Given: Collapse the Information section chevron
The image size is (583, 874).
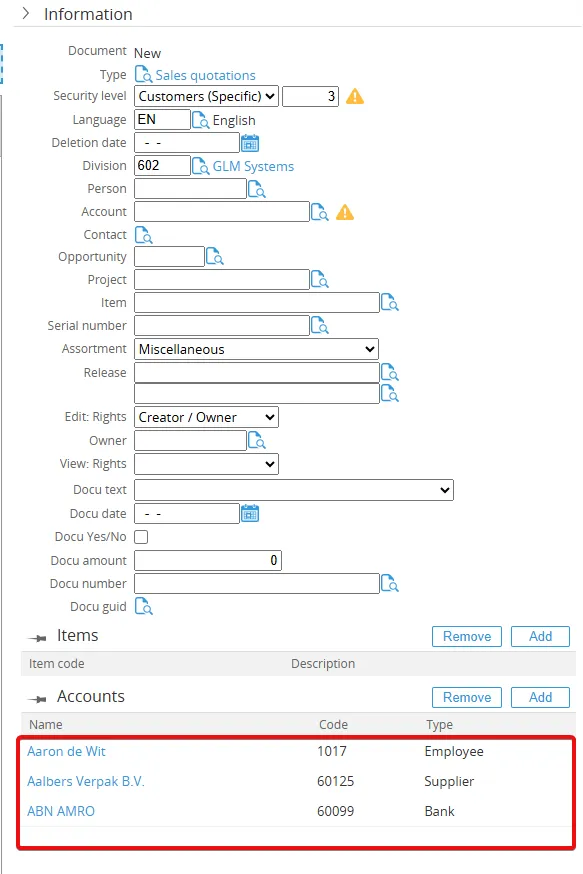Looking at the screenshot, I should click(x=26, y=13).
